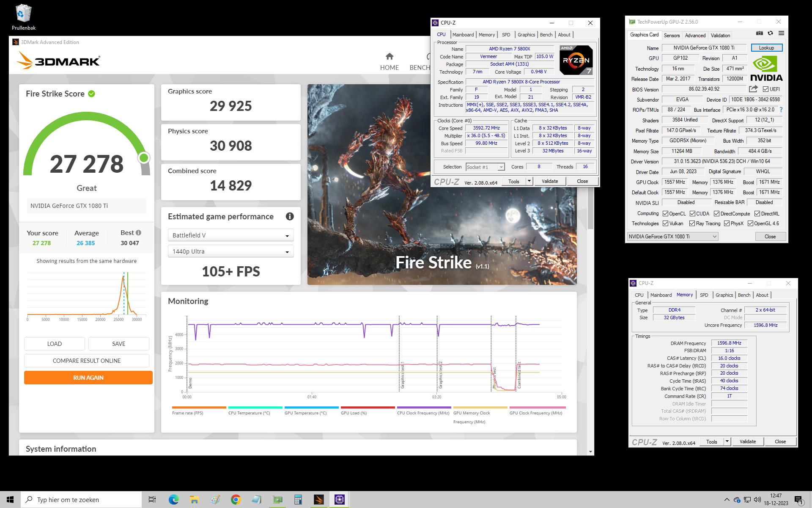This screenshot has width=812, height=508.
Task: Open the Graphics tab in lower CPU-Z
Action: pos(724,295)
